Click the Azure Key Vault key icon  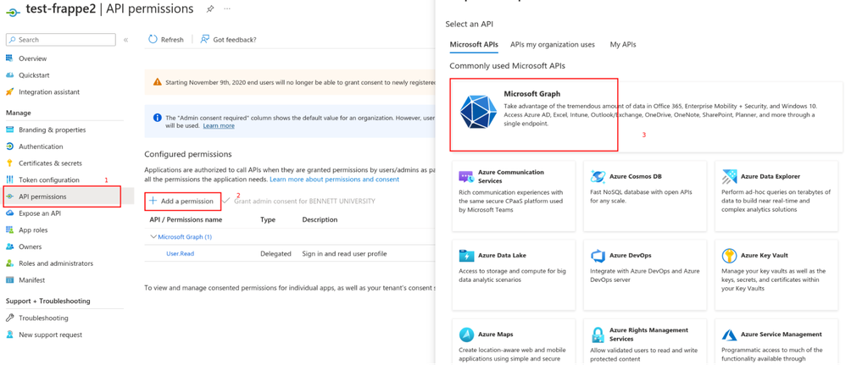(x=729, y=256)
